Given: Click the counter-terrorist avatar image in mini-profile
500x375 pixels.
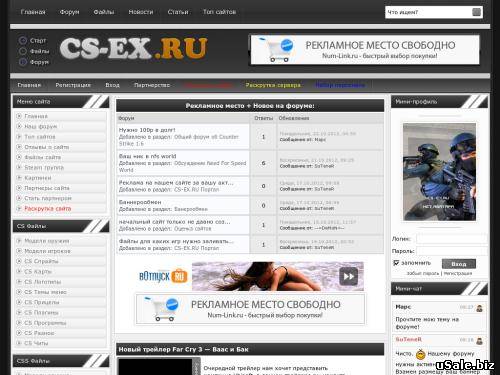Looking at the screenshot, I should tap(439, 172).
